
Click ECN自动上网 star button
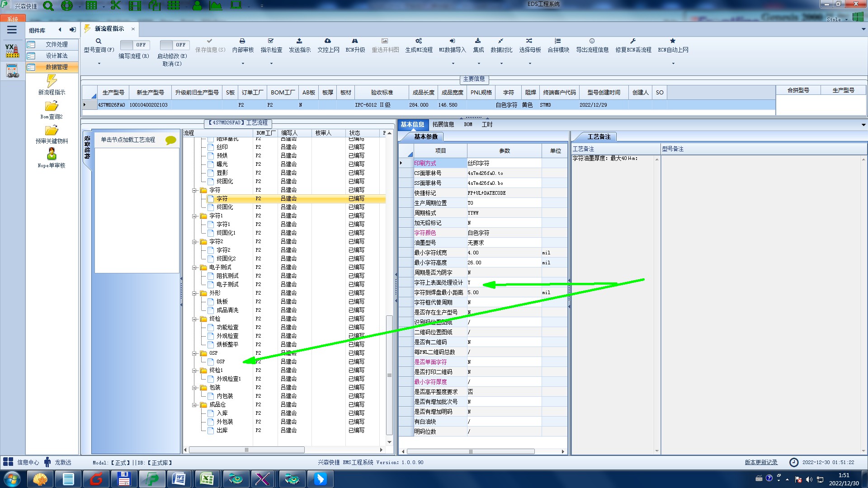click(673, 45)
